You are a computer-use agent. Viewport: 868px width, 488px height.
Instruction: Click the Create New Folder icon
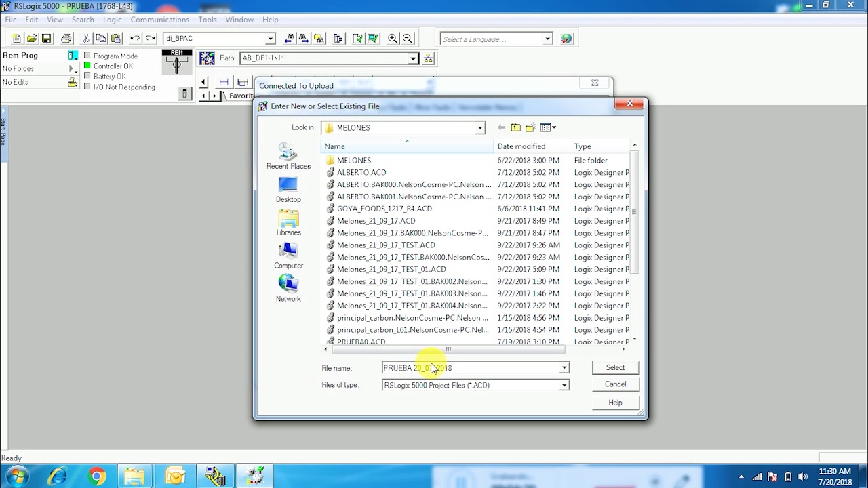(530, 127)
